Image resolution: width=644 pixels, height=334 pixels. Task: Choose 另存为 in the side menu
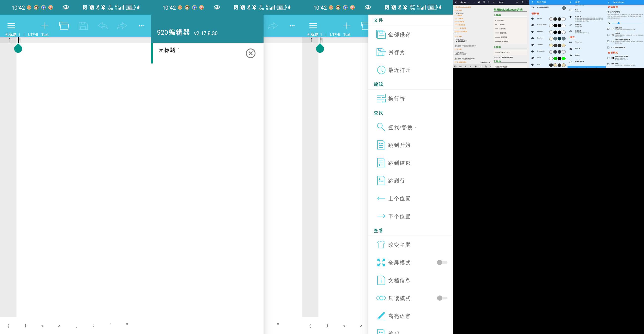point(411,52)
